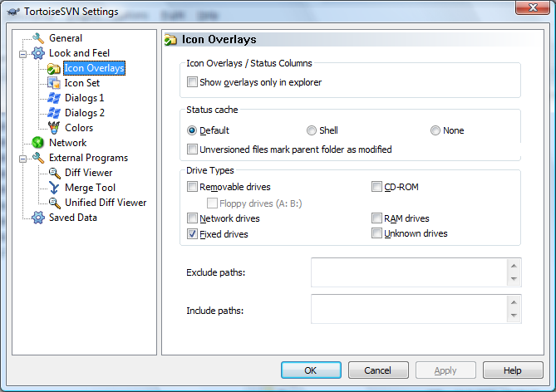Enable the Removable drives checkbox
This screenshot has height=392, width=556.
click(x=192, y=187)
